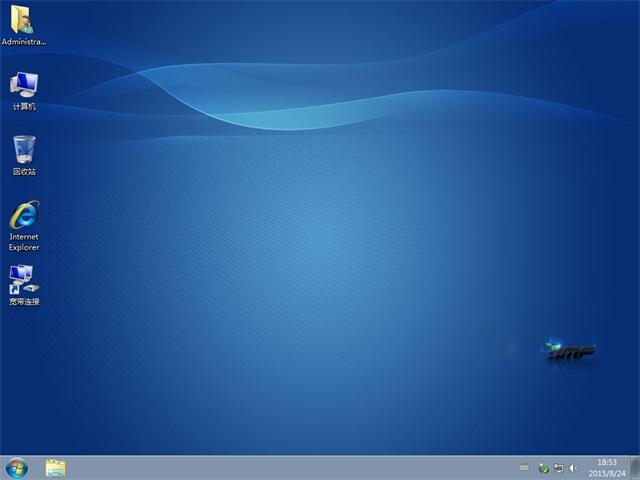Click the Safely Remove Hardware tray icon

pyautogui.click(x=543, y=468)
